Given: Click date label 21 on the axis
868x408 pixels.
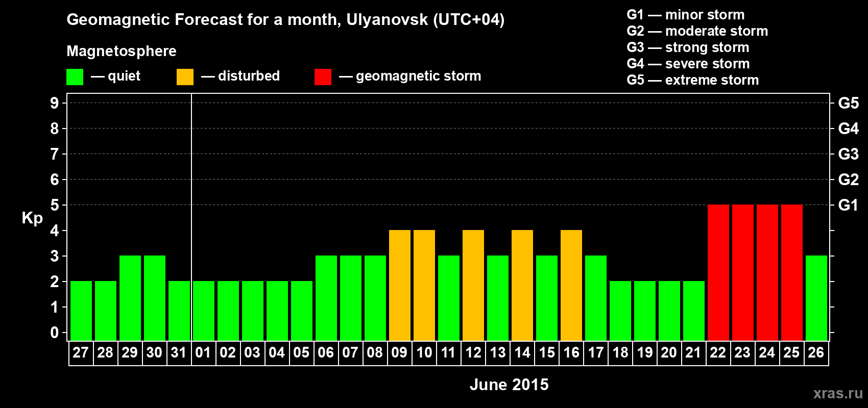Looking at the screenshot, I should [693, 353].
